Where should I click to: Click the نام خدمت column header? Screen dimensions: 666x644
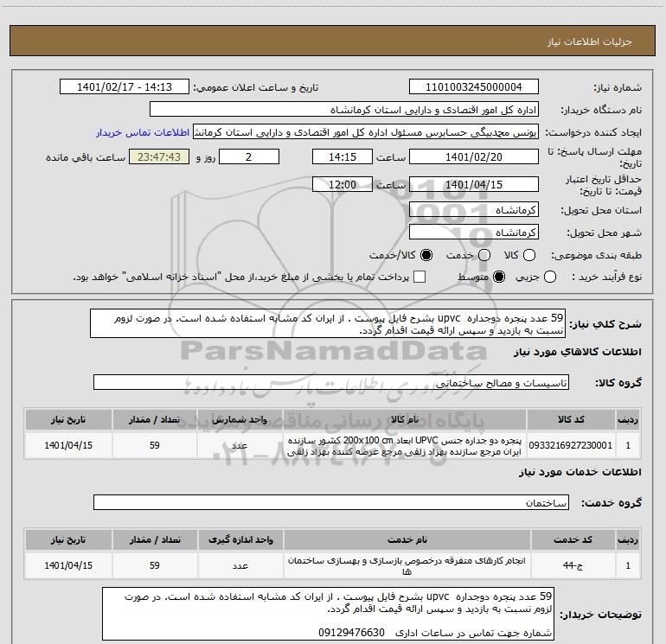(407, 540)
